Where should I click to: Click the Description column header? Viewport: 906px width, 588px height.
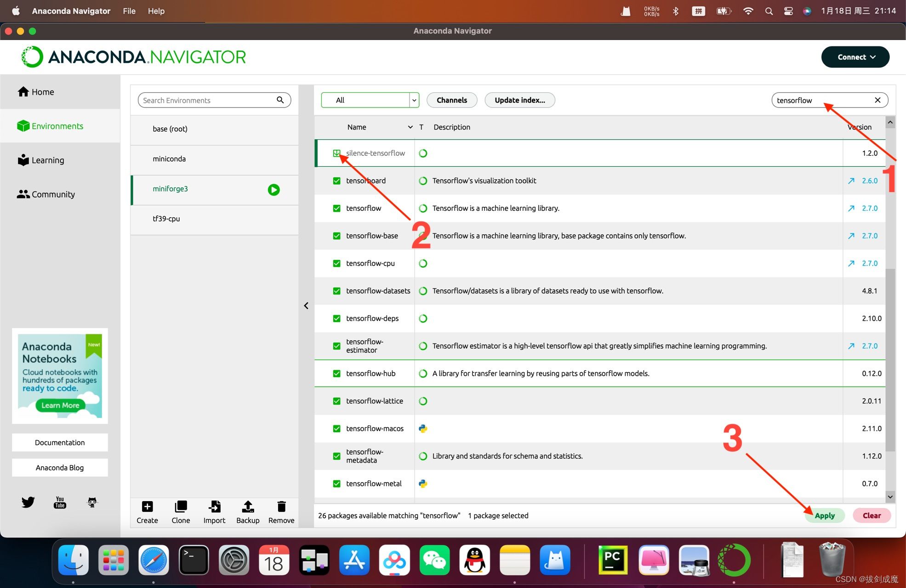click(452, 127)
